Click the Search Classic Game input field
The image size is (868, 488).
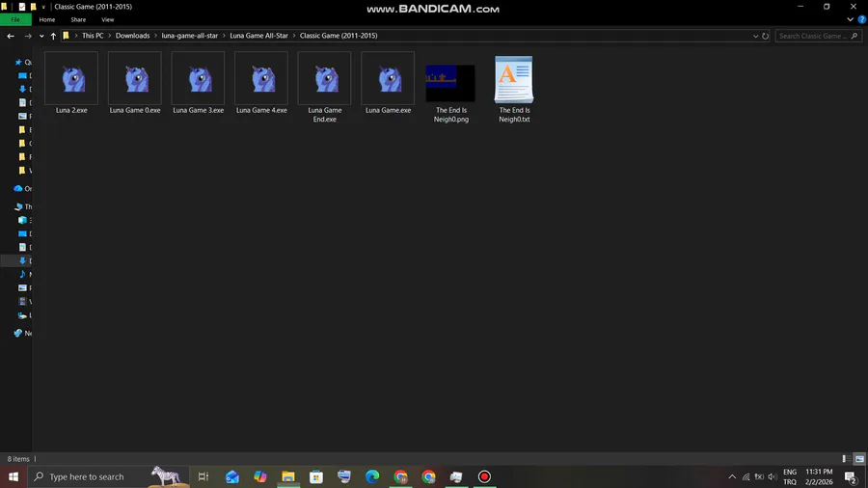pyautogui.click(x=813, y=36)
